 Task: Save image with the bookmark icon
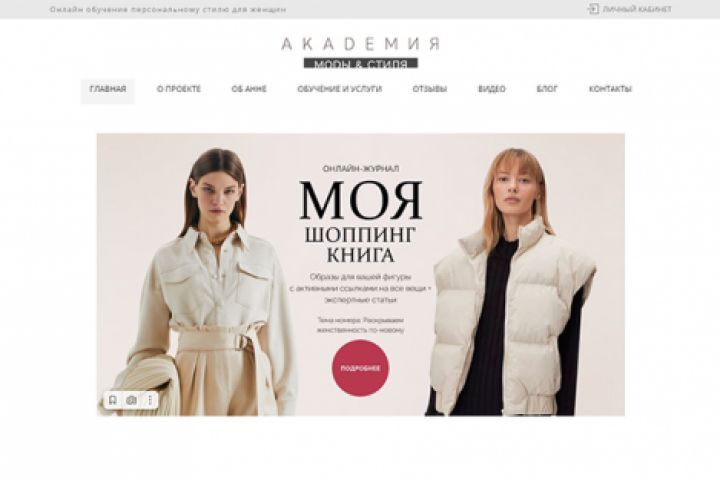pyautogui.click(x=113, y=400)
